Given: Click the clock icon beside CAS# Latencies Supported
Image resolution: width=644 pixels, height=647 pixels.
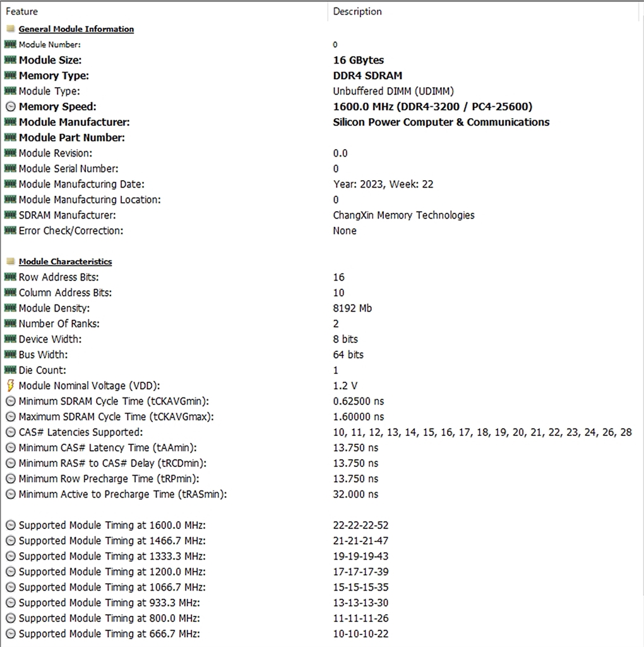Looking at the screenshot, I should (11, 432).
